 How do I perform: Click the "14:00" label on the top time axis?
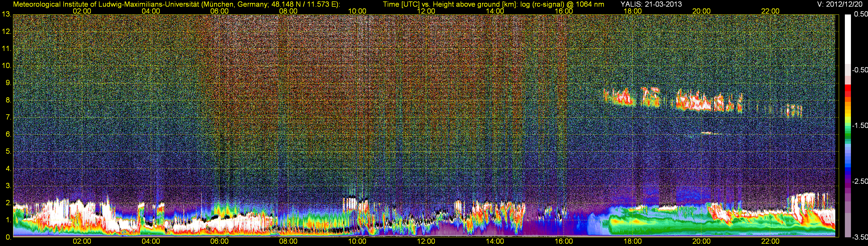495,11
